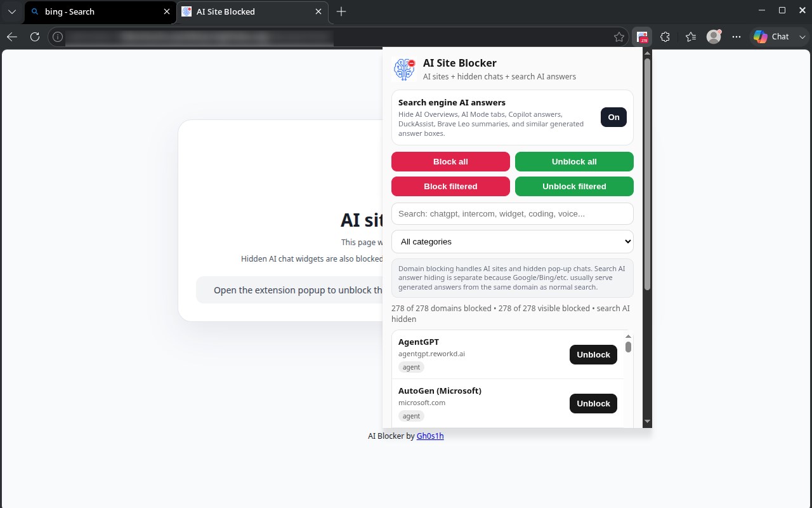The width and height of the screenshot is (812, 508).
Task: Refresh the current page
Action: [35, 37]
